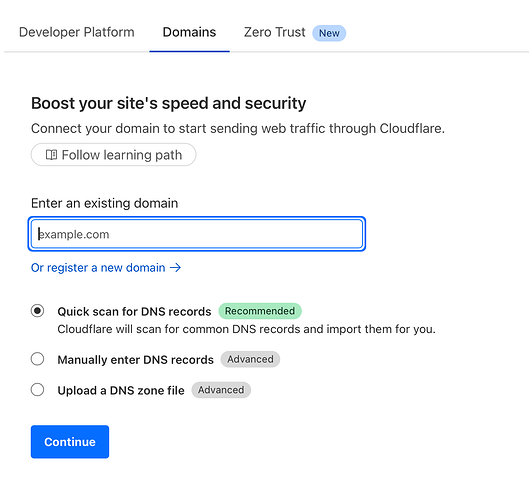Click the arrow icon after register a new domain

tap(175, 268)
